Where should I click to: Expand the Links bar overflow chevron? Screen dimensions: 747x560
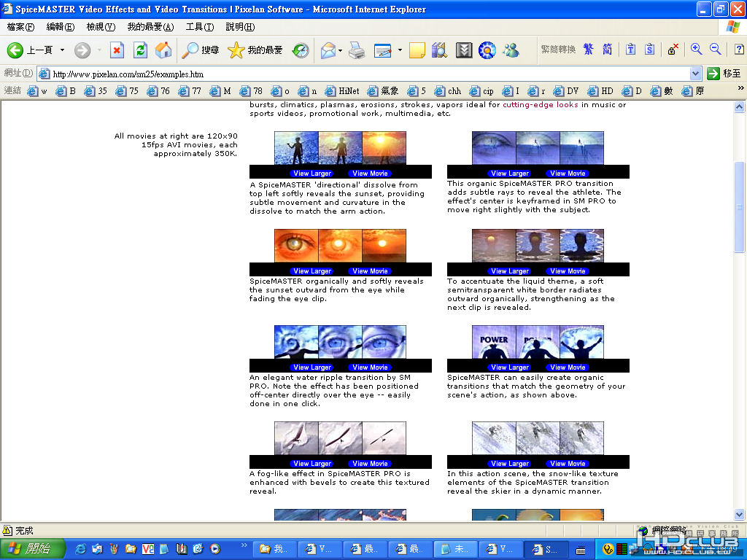pos(740,88)
